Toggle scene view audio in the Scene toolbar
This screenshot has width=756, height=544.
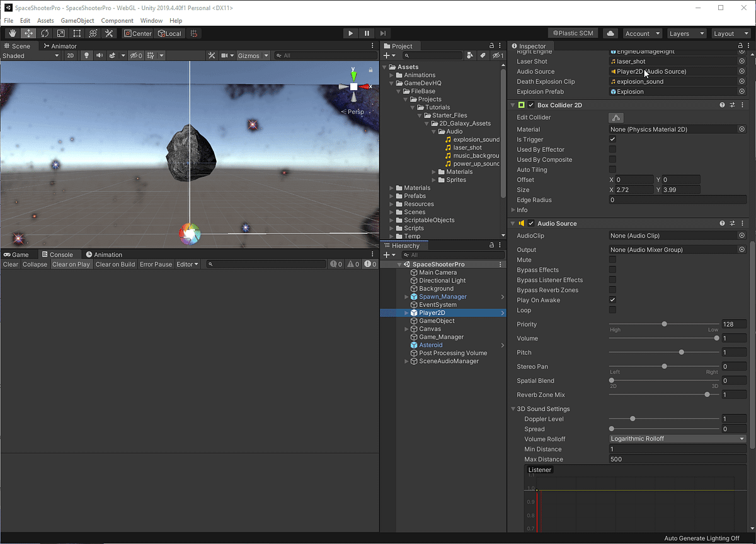pos(99,55)
